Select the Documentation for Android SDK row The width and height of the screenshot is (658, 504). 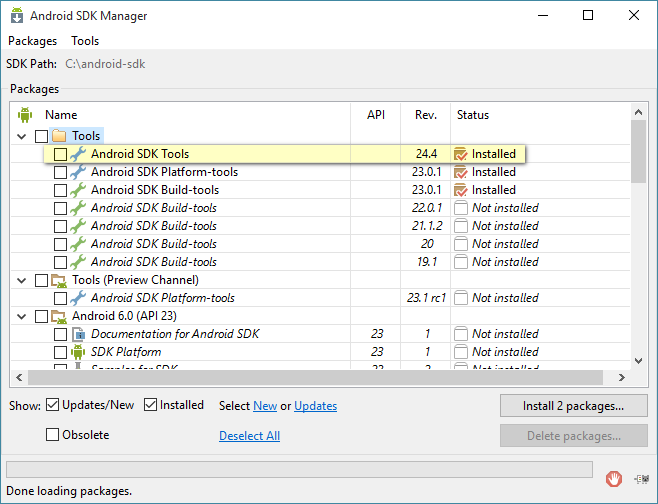[320, 334]
